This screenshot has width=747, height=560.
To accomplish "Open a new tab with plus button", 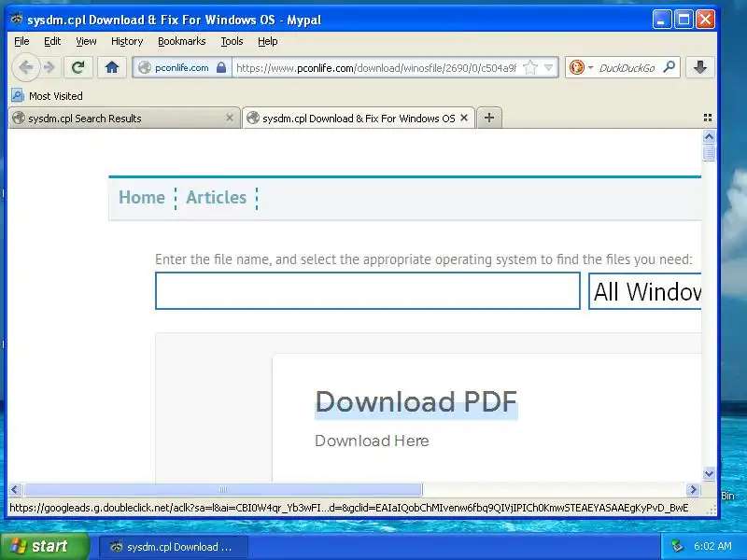I will (x=489, y=118).
